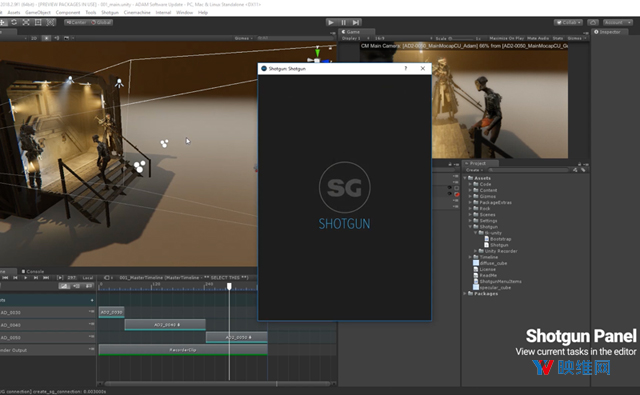Click Shotgun dialog help question mark

406,68
